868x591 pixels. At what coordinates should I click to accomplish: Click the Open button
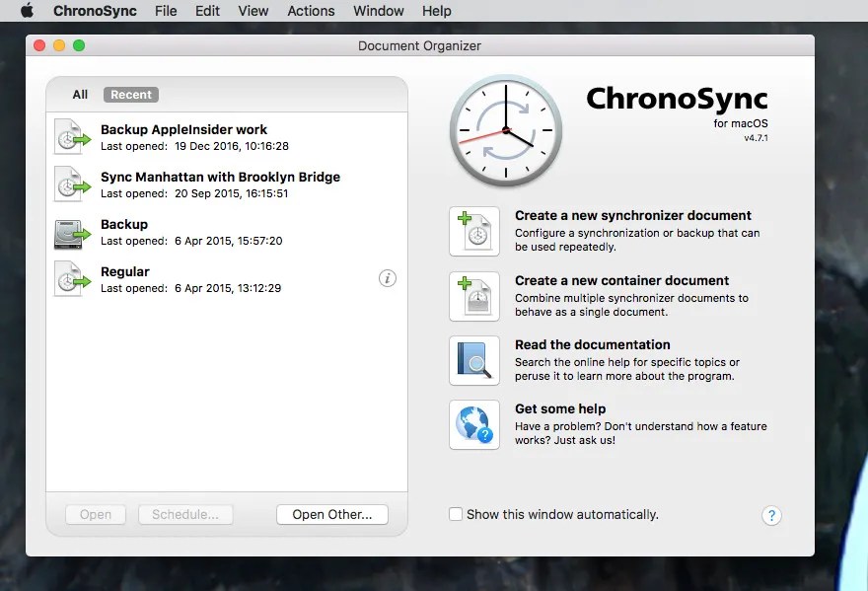pyautogui.click(x=95, y=514)
